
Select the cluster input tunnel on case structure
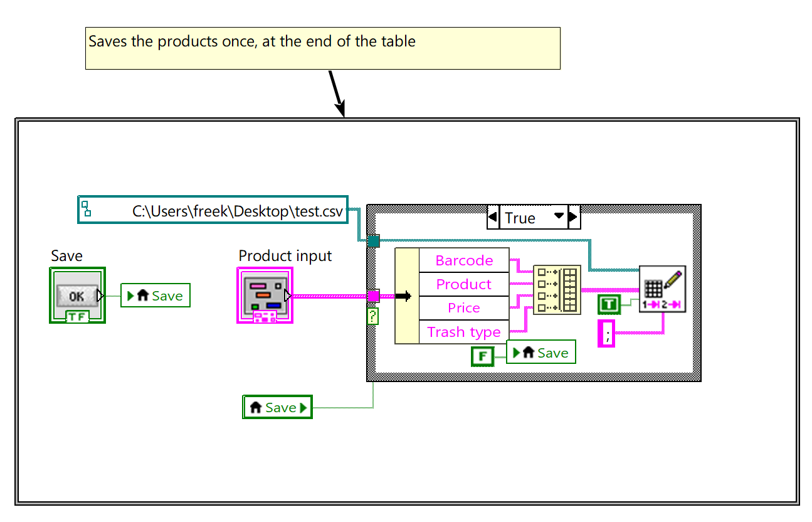(373, 296)
